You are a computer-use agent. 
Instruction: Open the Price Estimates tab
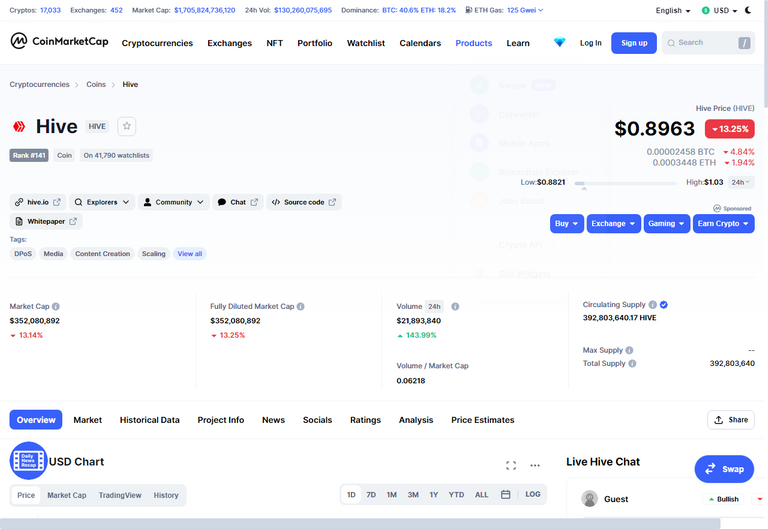pos(482,420)
